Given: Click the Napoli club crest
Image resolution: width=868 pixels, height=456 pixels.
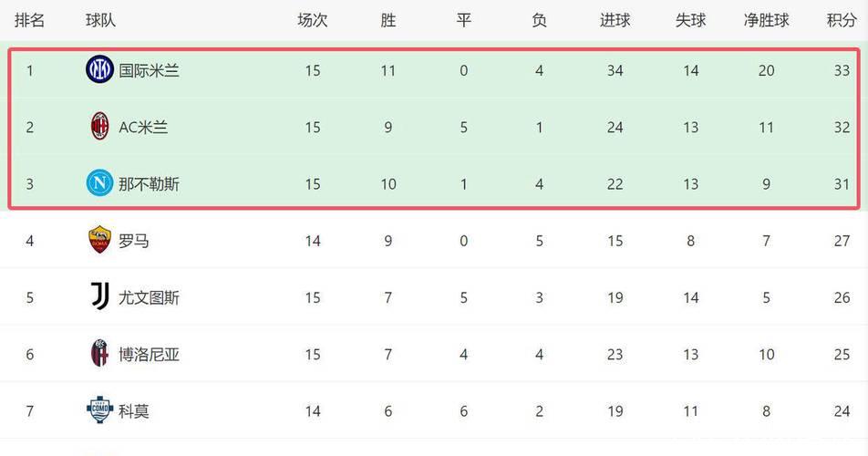Looking at the screenshot, I should click(x=99, y=184).
